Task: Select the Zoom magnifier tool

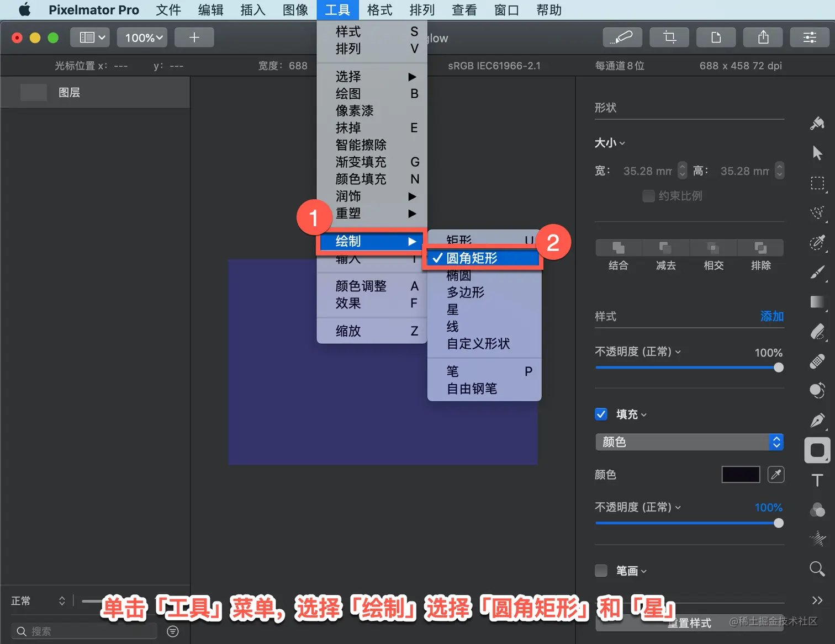Action: tap(817, 568)
